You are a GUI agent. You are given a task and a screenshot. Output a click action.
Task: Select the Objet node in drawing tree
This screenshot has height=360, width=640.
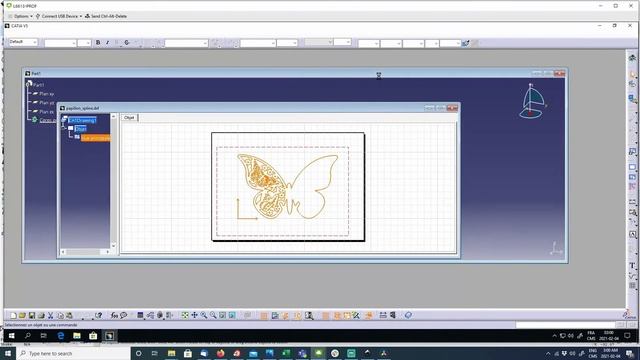[x=80, y=129]
